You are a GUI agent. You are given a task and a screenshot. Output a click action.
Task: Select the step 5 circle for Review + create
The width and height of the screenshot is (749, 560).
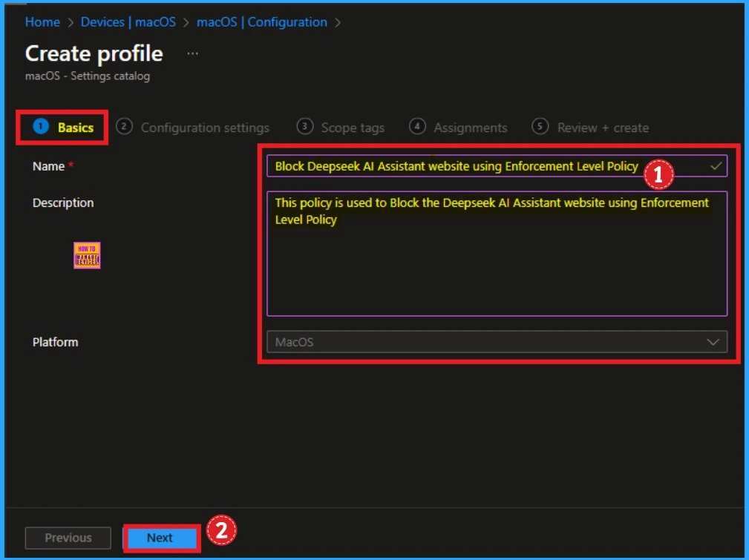[x=541, y=127]
